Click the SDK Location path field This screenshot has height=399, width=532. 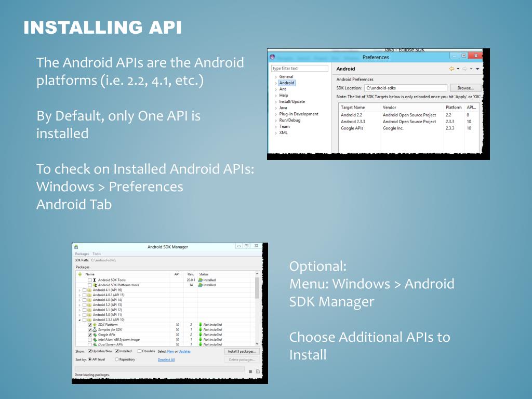[x=405, y=88]
